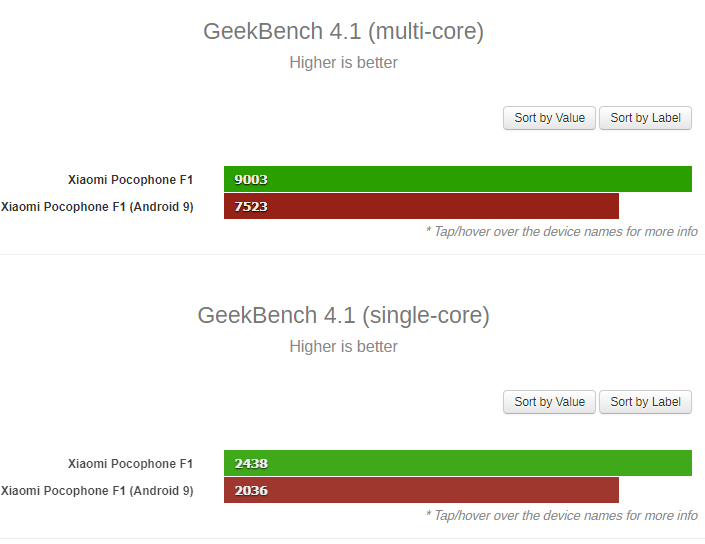Click the GeekBench 4.1 (multi-core) heading
The width and height of the screenshot is (705, 544).
point(344,31)
